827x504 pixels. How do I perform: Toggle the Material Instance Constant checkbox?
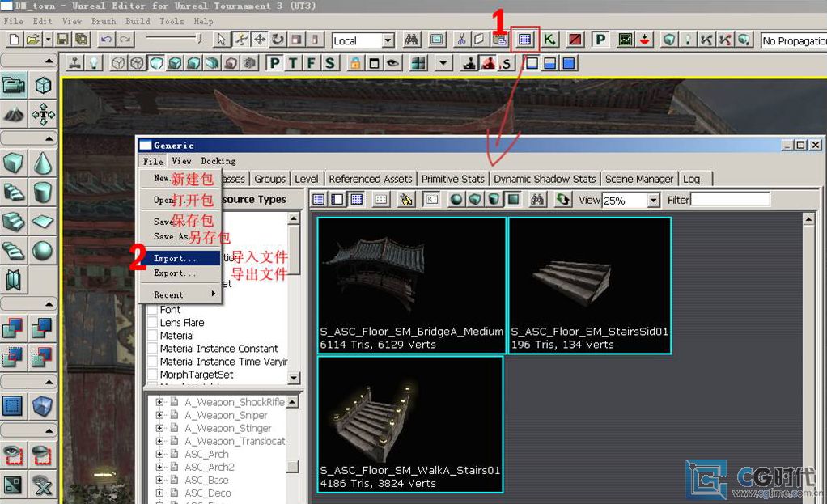[x=152, y=349]
